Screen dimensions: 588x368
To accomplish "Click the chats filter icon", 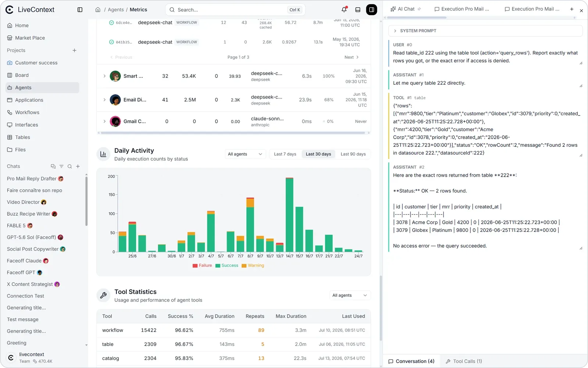I will (x=61, y=166).
